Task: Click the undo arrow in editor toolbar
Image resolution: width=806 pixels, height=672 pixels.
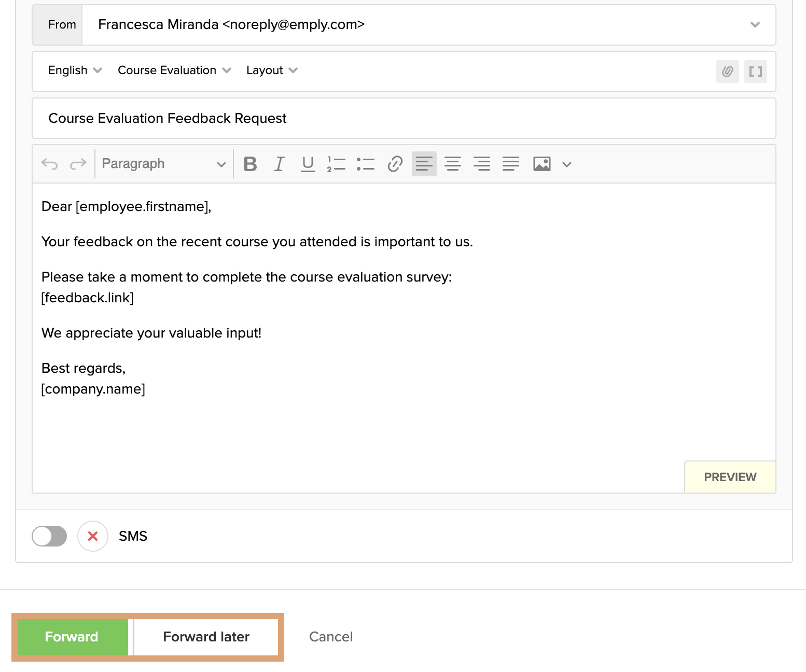Action: pos(50,164)
